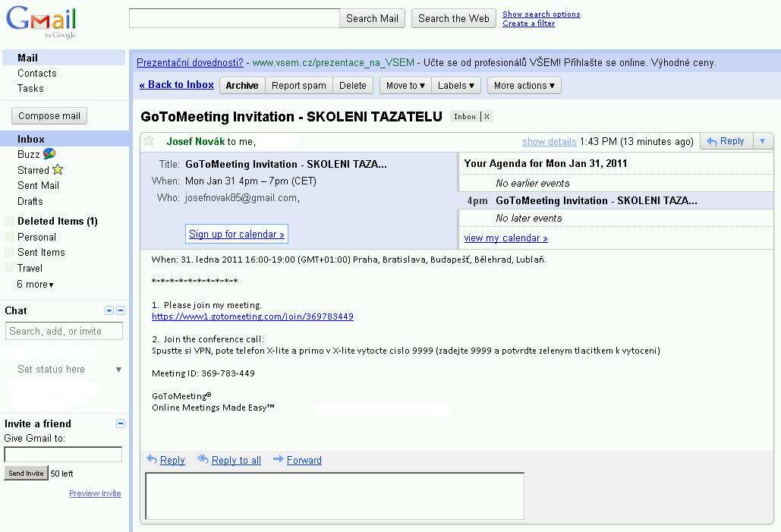Click the Forward text link
The height and width of the screenshot is (532, 781).
click(x=304, y=460)
